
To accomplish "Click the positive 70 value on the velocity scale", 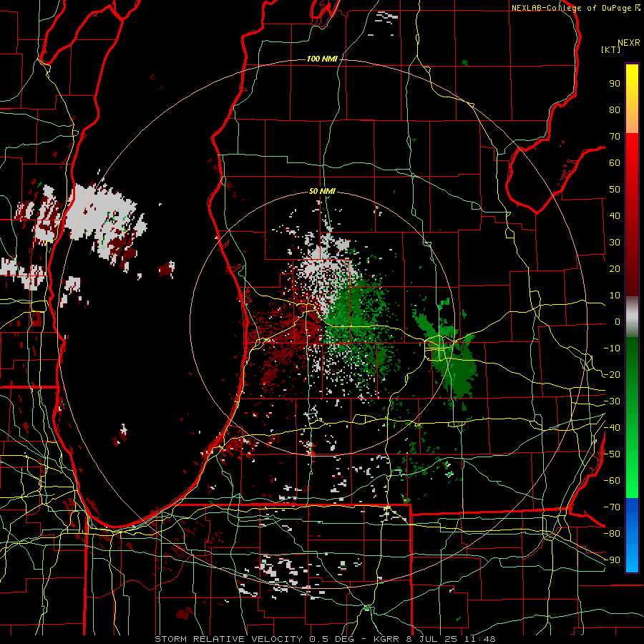I will tap(615, 137).
